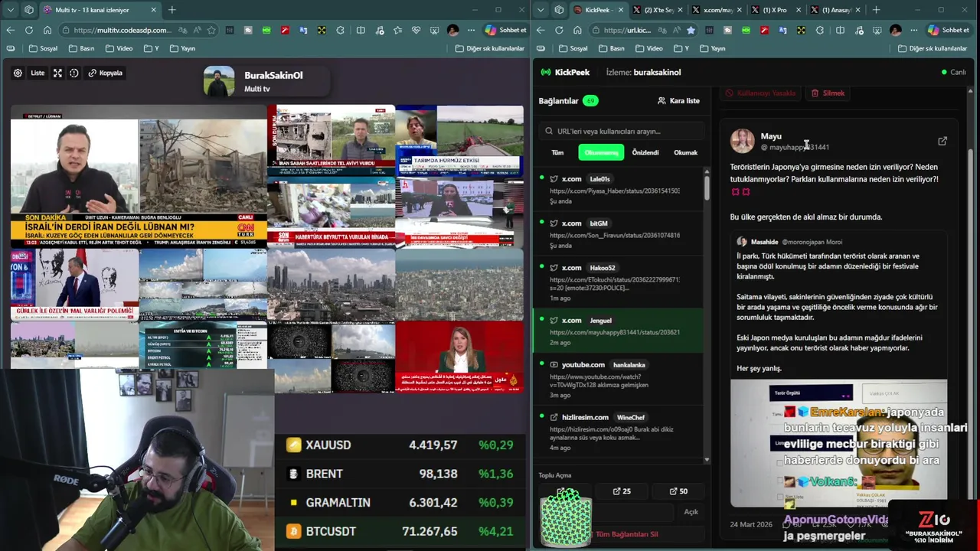Open Liste view in Multi tv
980x551 pixels.
tap(38, 73)
